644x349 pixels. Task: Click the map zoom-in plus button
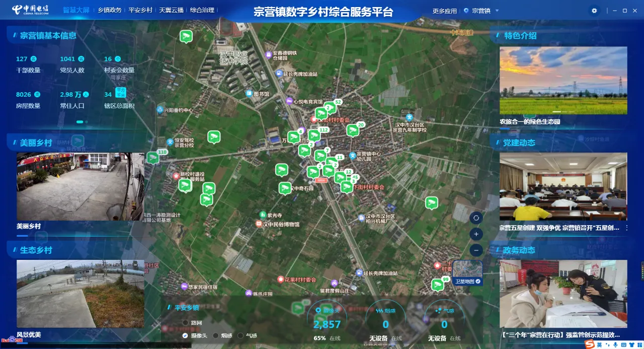(x=476, y=234)
